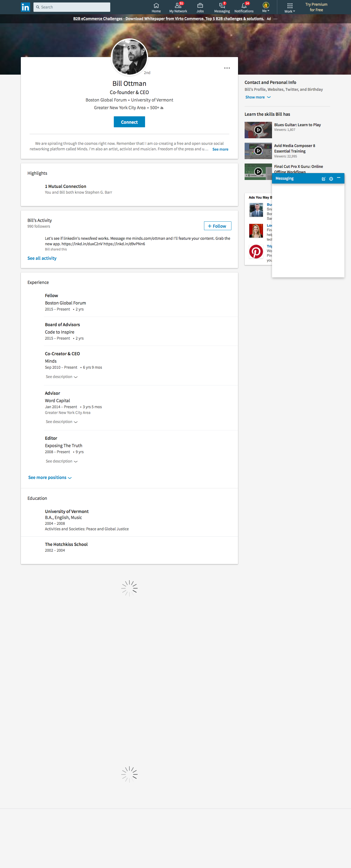The height and width of the screenshot is (868, 351).
Task: Open the Notifications bell icon
Action: [x=244, y=6]
